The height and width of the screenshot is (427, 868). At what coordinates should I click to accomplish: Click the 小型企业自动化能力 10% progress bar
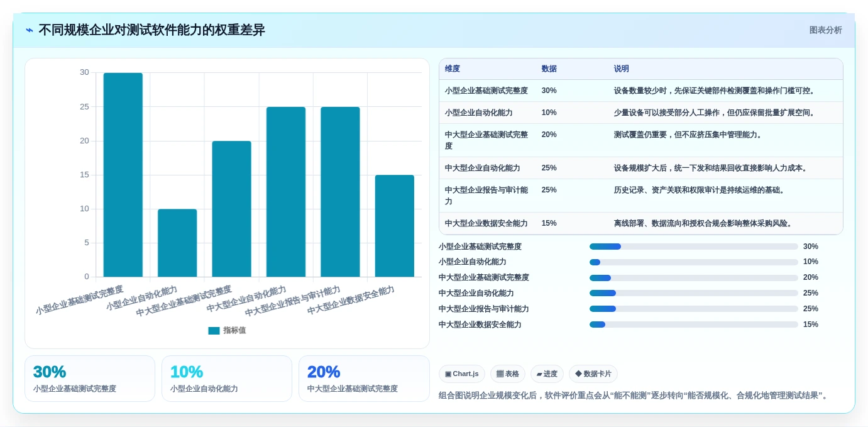click(x=694, y=262)
